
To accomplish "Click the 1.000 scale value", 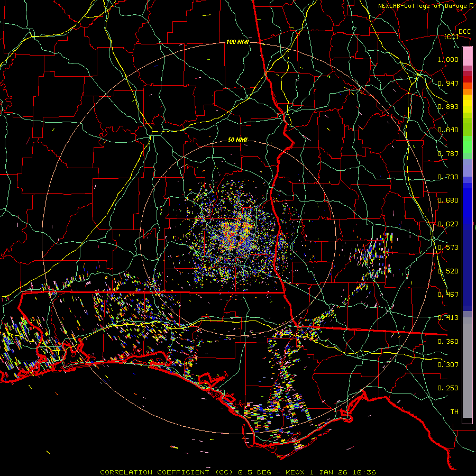I will pos(448,59).
